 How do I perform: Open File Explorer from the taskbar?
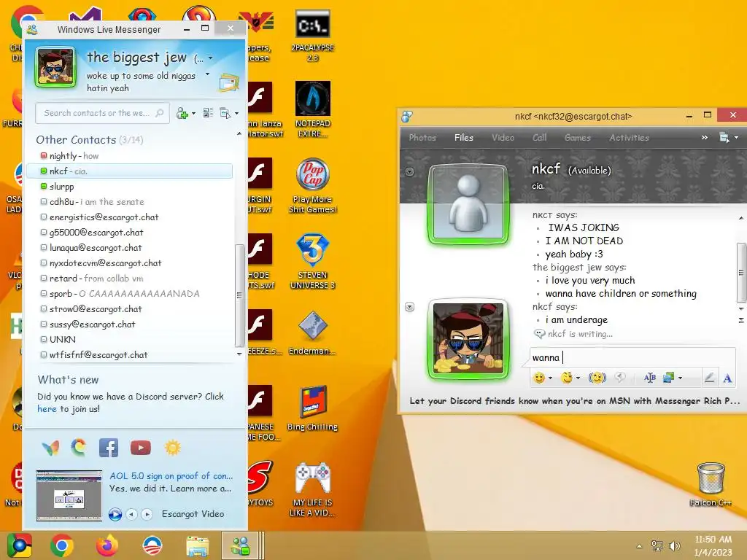[x=197, y=545]
